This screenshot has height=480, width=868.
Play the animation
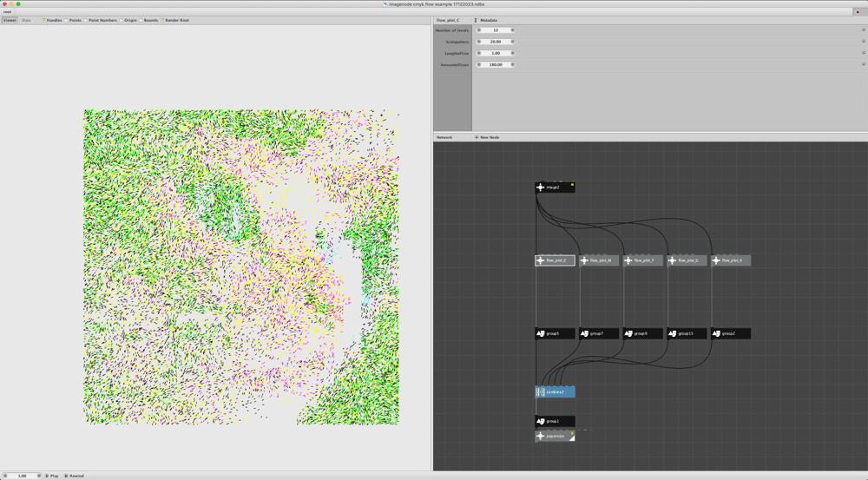51,476
